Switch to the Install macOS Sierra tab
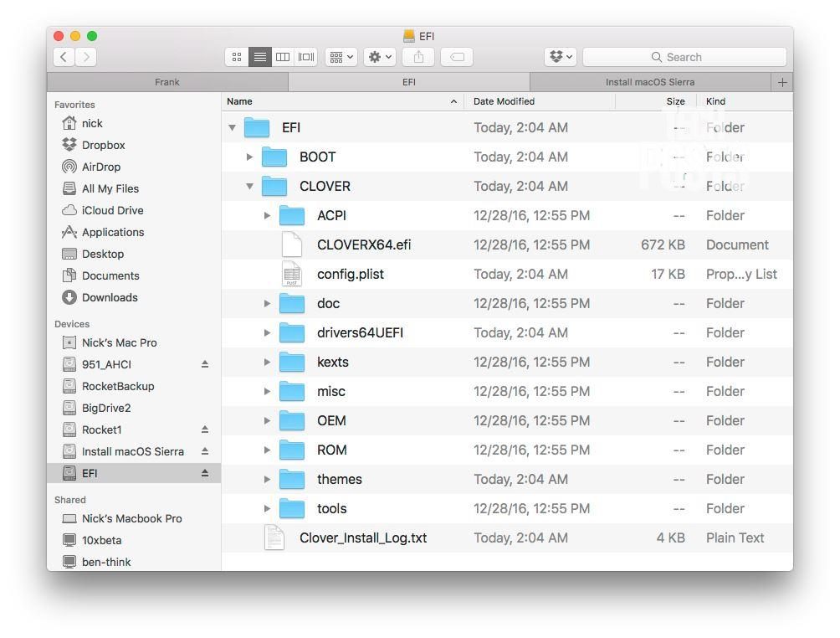Screen dimensions: 840x638 pyautogui.click(x=650, y=82)
